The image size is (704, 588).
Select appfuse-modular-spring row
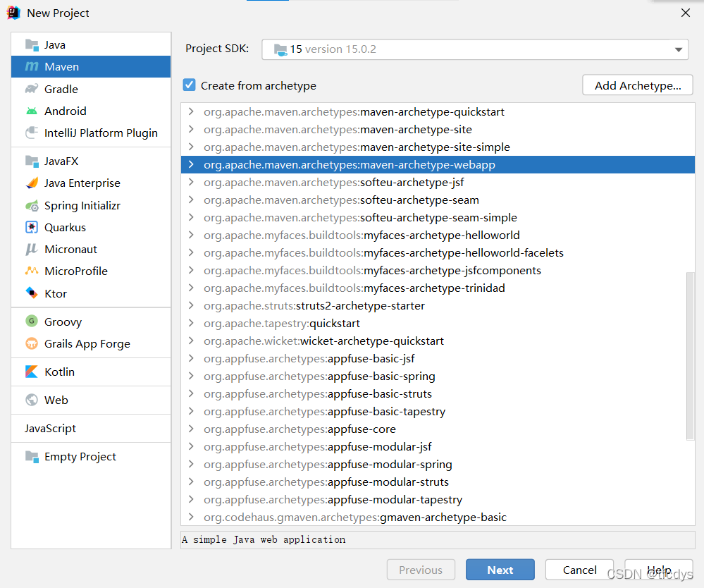tap(438, 464)
